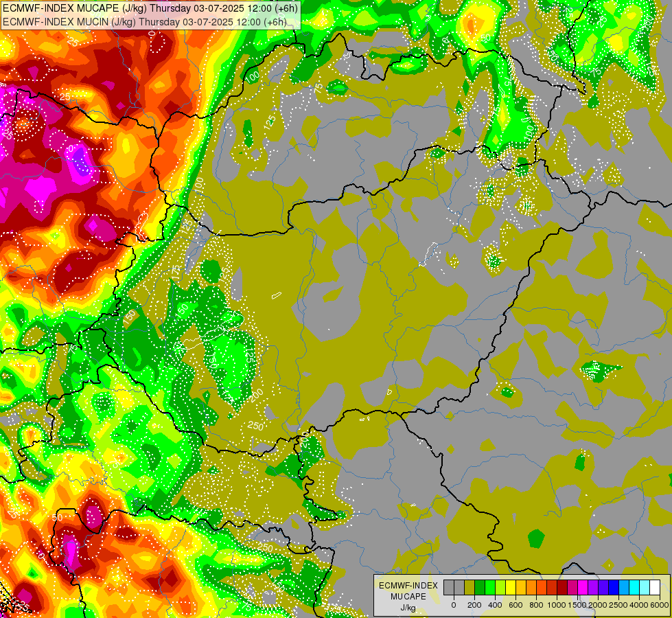Screen dimensions: 672x618
Task: Select the pale cyan legend swatch
Action: pos(645,588)
